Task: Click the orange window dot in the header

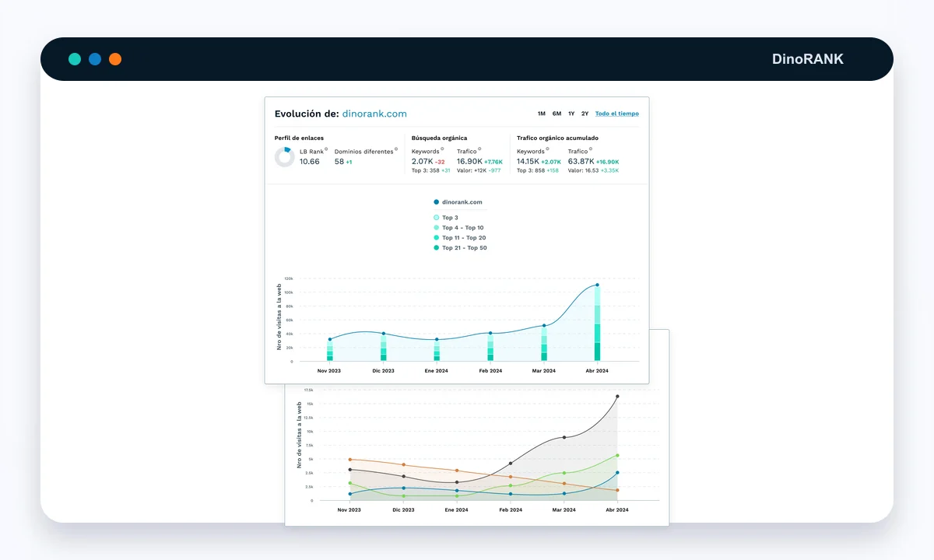Action: (x=115, y=59)
